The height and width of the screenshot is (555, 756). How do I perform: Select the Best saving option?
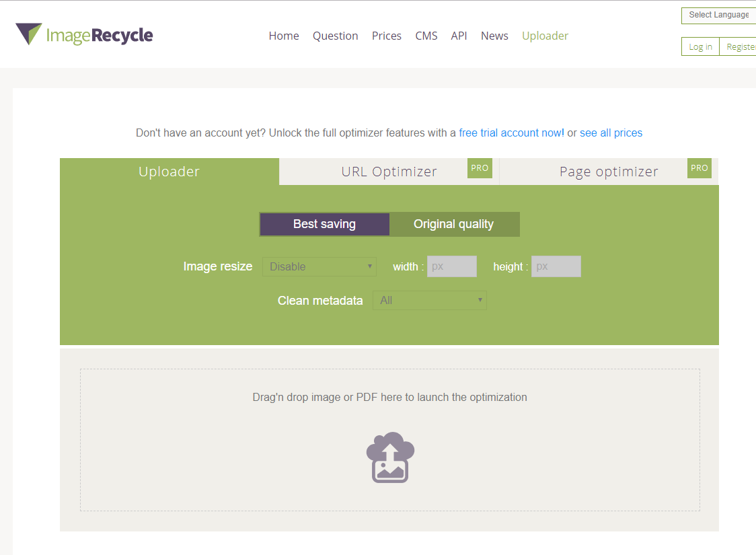(x=324, y=224)
